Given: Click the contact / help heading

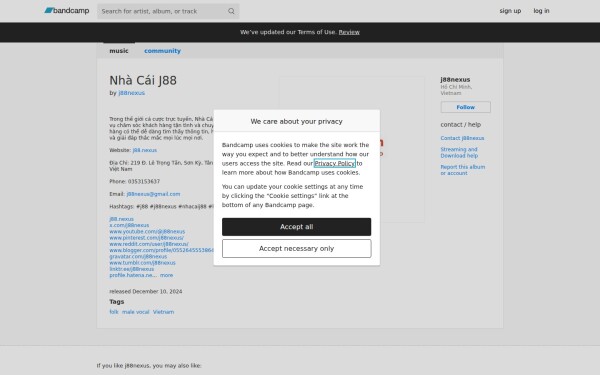Looking at the screenshot, I should click(460, 124).
